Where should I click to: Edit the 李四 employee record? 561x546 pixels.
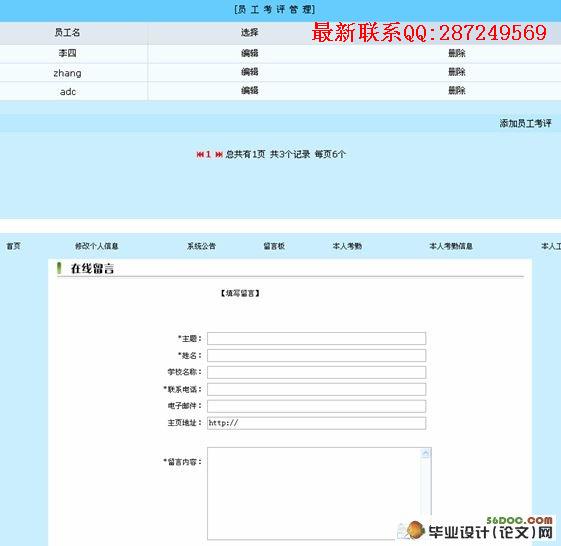click(249, 53)
